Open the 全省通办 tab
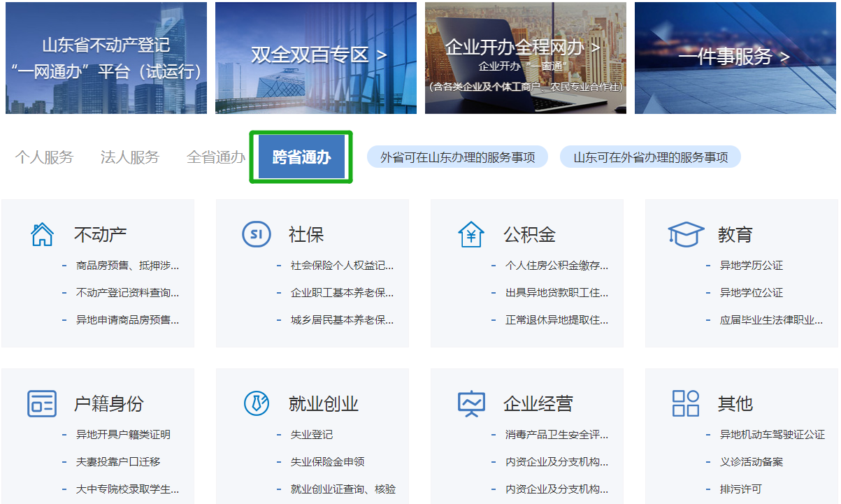Screen dimensions: 841x504 point(216,157)
